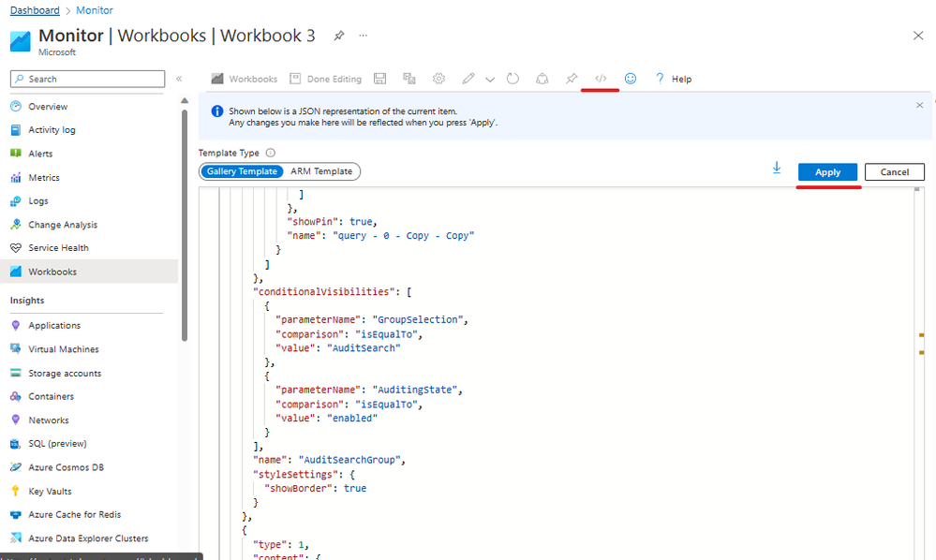Open Azure Data Explorer Clusters insights
The width and height of the screenshot is (936, 560).
(x=90, y=538)
